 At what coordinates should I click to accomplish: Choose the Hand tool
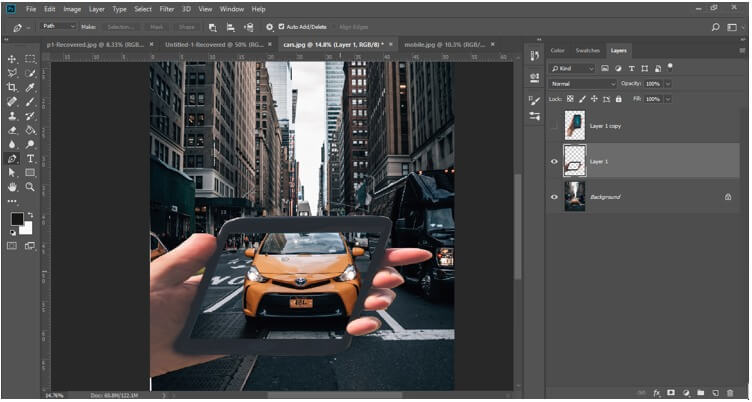point(12,186)
